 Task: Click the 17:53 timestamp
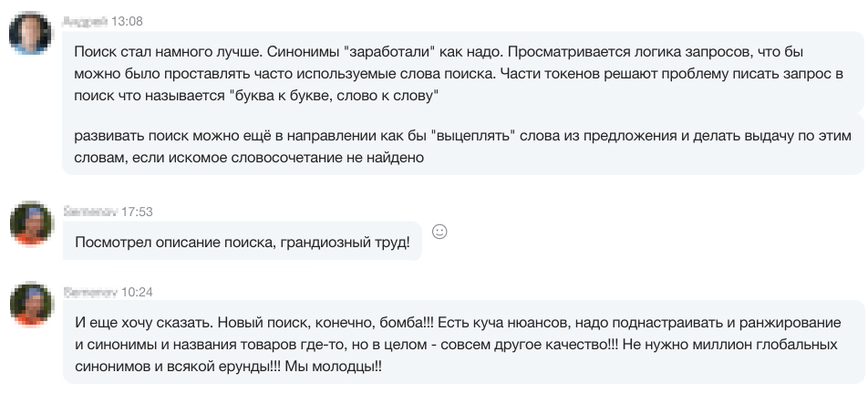click(x=137, y=212)
